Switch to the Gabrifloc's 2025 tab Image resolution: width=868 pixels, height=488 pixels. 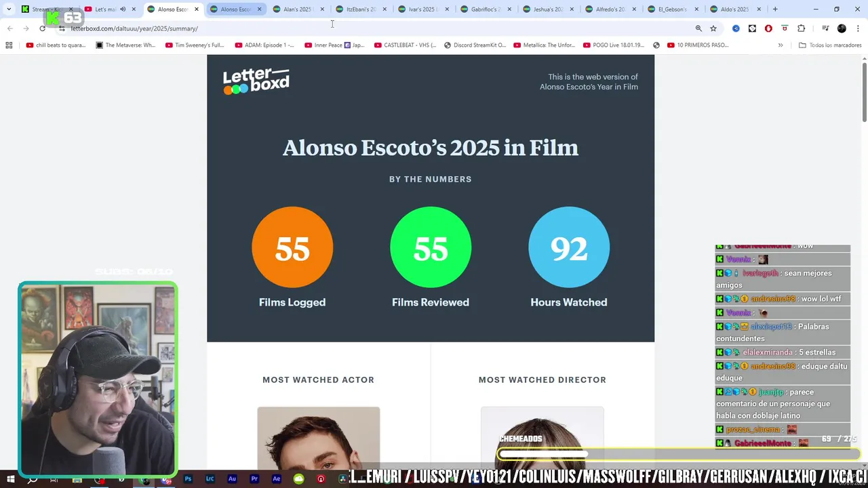click(486, 9)
